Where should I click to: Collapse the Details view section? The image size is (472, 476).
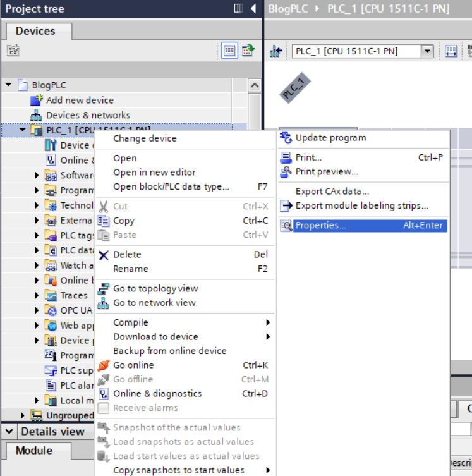coord(9,431)
